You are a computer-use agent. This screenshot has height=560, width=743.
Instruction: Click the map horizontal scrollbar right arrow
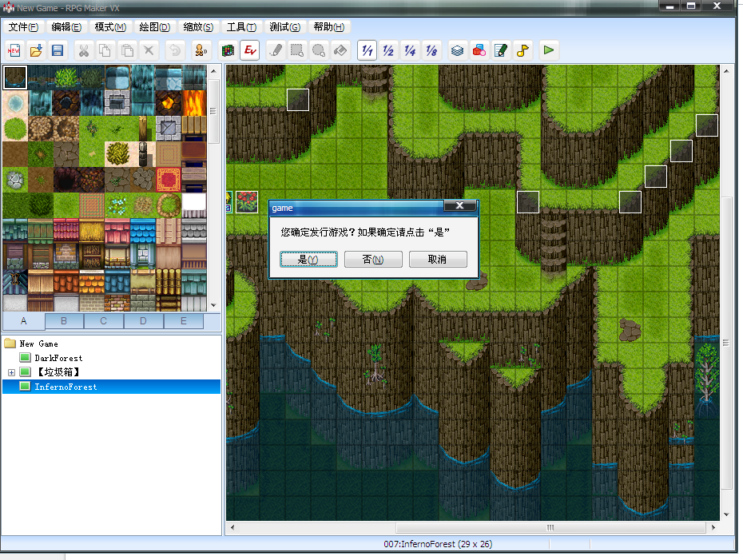click(713, 527)
